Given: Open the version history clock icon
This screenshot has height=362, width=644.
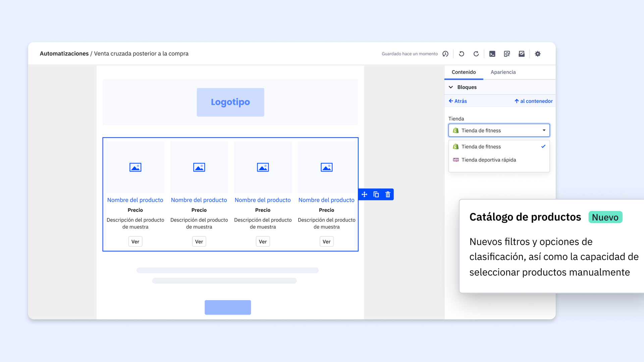Looking at the screenshot, I should 445,54.
